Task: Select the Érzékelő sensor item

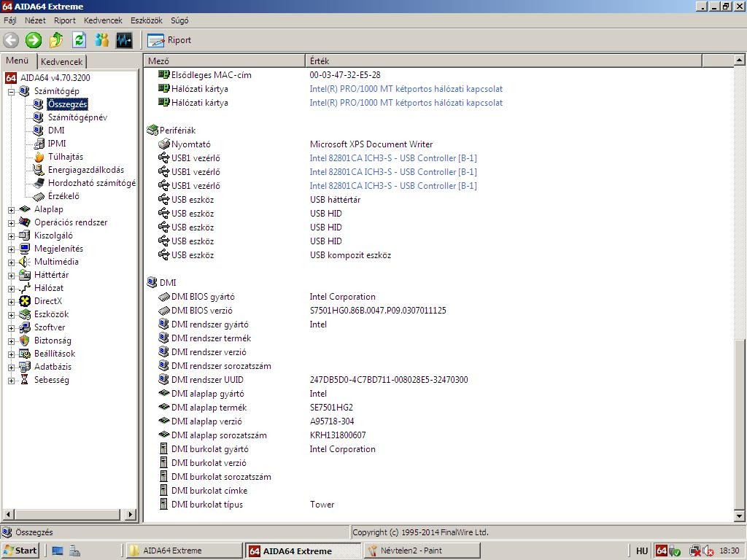Action: (x=63, y=195)
